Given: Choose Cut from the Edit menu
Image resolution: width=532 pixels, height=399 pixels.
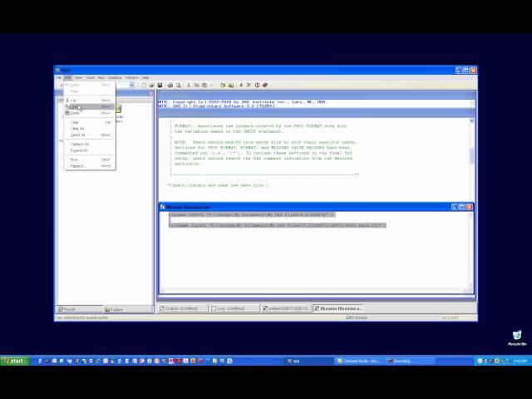Looking at the screenshot, I should [90, 101].
